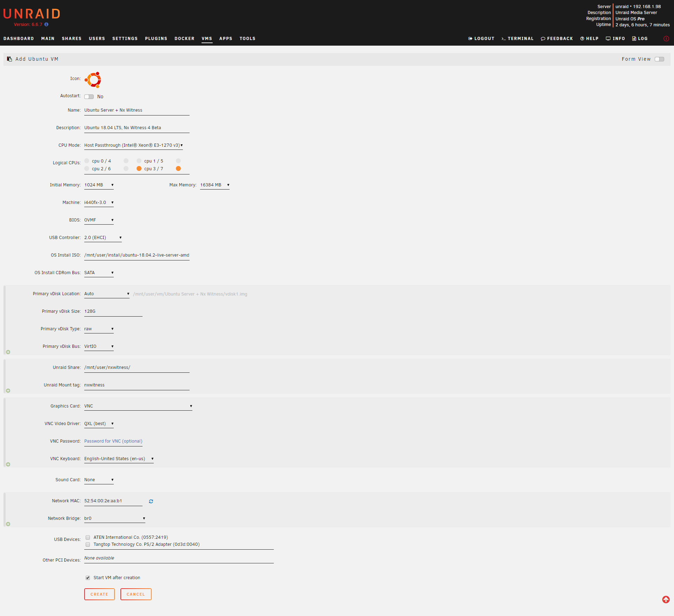Toggle the Form View switch

pyautogui.click(x=659, y=59)
